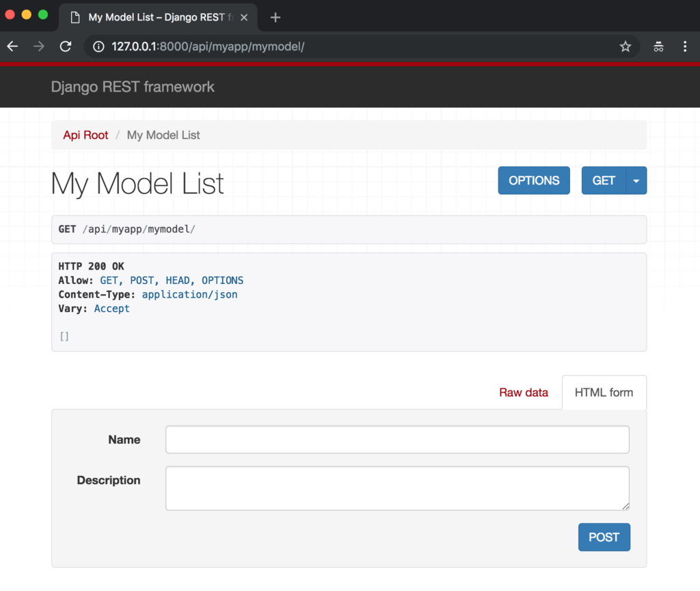Click the incognito icon in the toolbar
This screenshot has height=591, width=700.
click(x=658, y=47)
